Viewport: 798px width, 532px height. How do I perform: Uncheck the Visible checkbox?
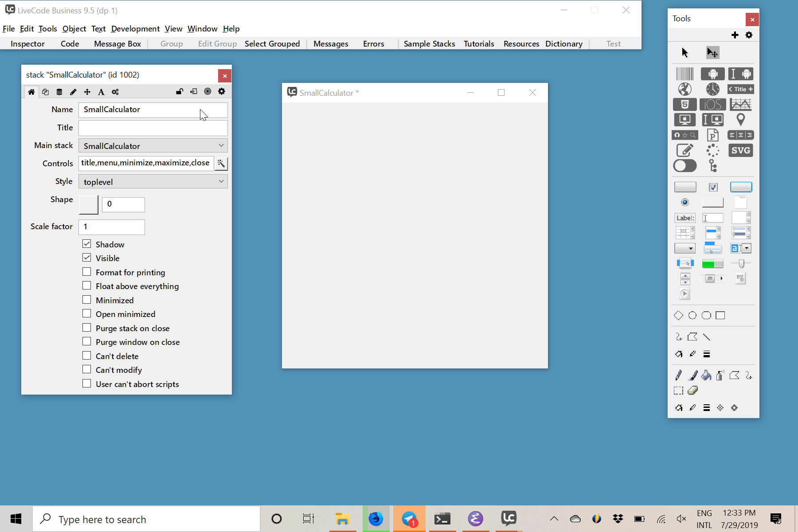coord(87,258)
